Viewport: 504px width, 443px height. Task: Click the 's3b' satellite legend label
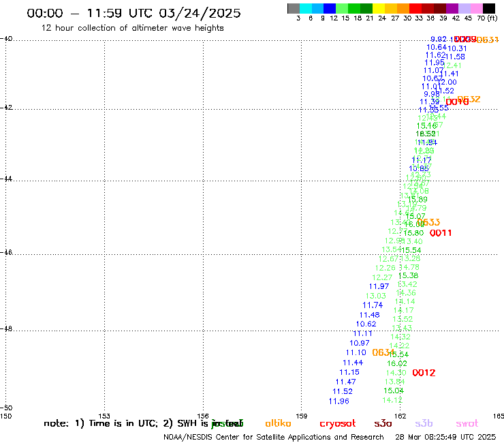point(424,423)
